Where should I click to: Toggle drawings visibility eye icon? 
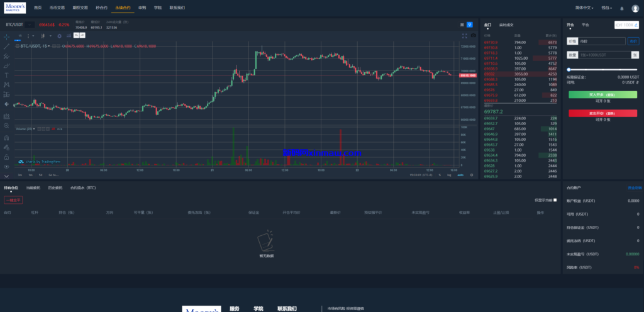[6, 167]
